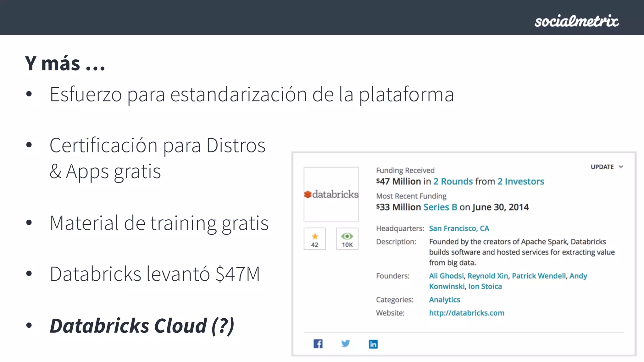The width and height of the screenshot is (644, 362).
Task: Follow the Series B link
Action: (440, 207)
